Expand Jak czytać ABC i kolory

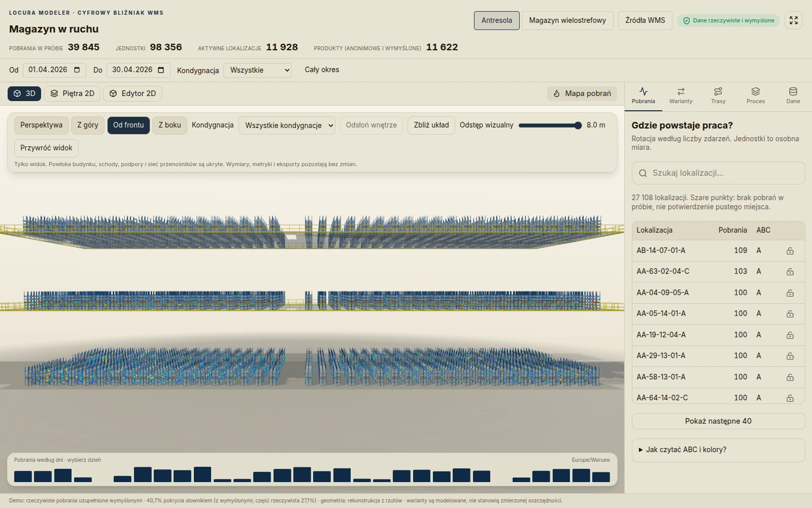(x=718, y=450)
